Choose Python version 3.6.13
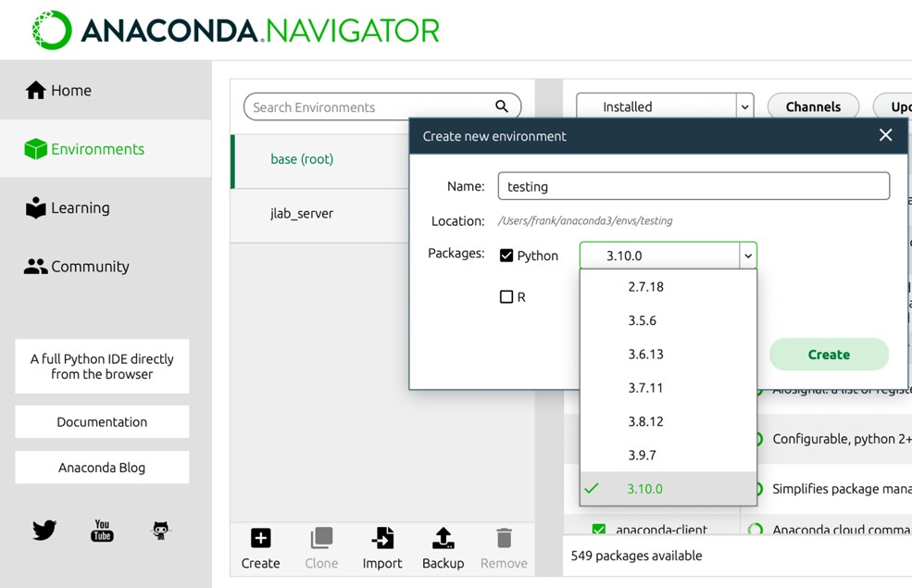The width and height of the screenshot is (912, 588). click(x=668, y=355)
